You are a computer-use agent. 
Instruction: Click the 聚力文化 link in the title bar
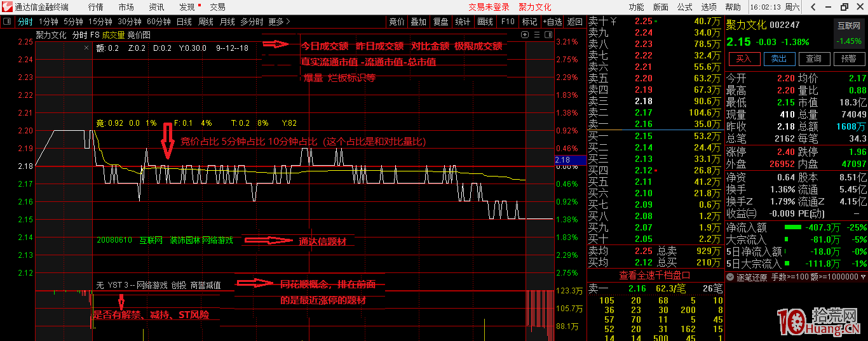[x=535, y=7]
